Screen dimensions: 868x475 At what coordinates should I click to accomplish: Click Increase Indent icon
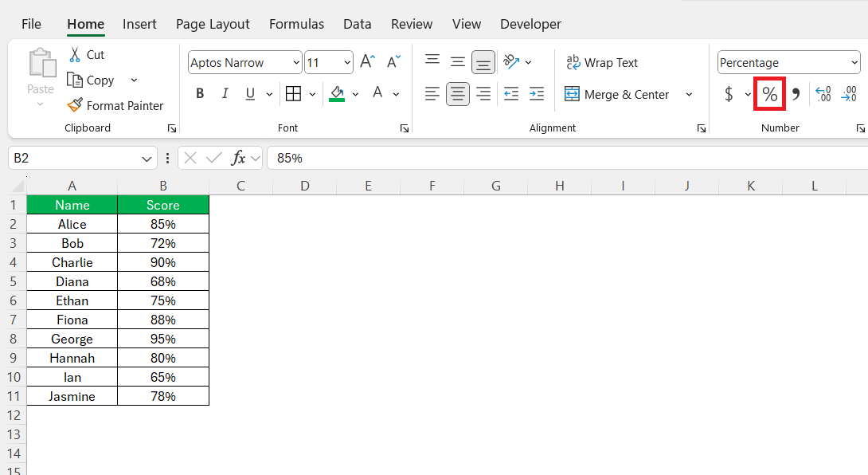coord(537,94)
